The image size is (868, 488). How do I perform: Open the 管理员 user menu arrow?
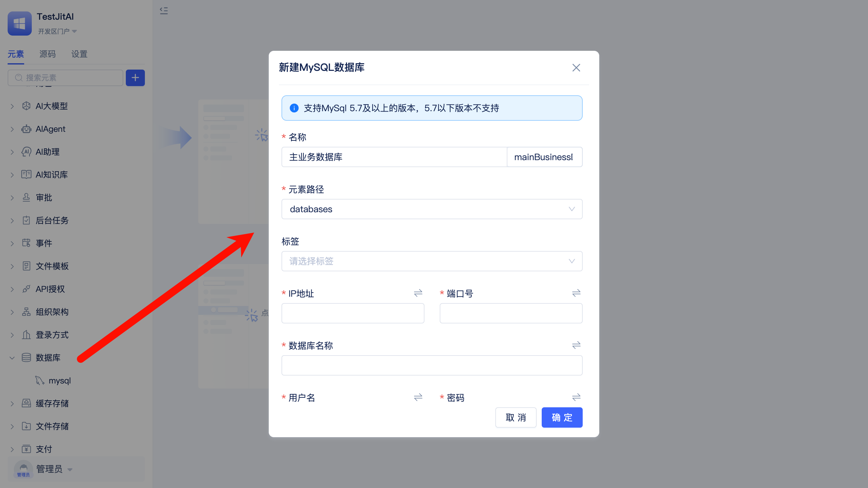(70, 470)
